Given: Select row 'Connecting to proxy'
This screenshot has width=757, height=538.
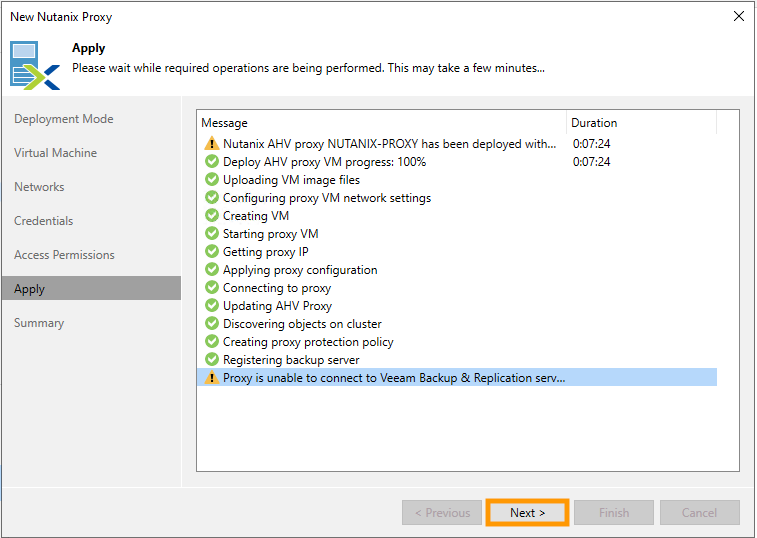Looking at the screenshot, I should pos(457,287).
